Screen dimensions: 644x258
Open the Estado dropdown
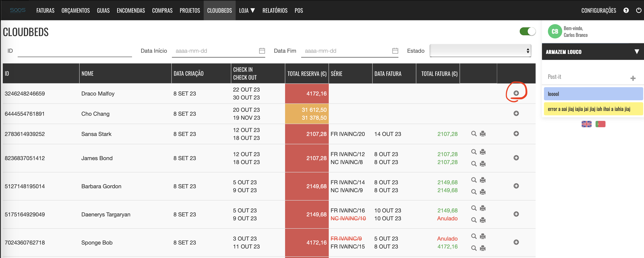(x=480, y=51)
